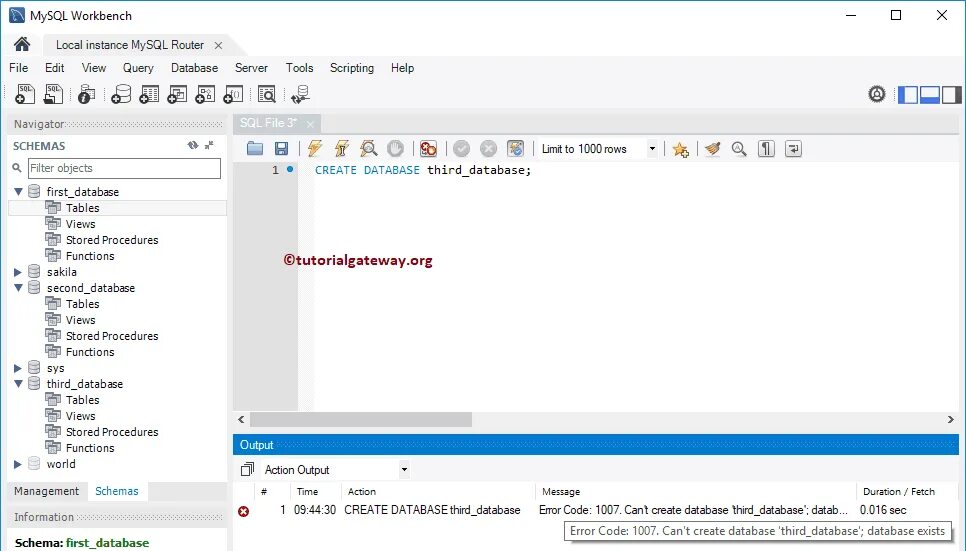
Task: Click the error row in Action Output
Action: point(595,510)
